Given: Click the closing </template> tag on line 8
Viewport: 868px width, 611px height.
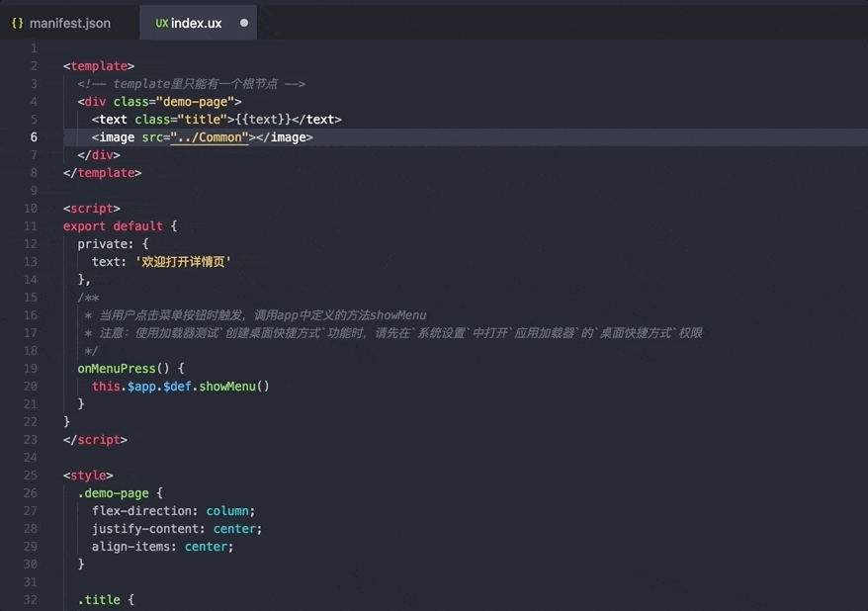Looking at the screenshot, I should [x=102, y=173].
